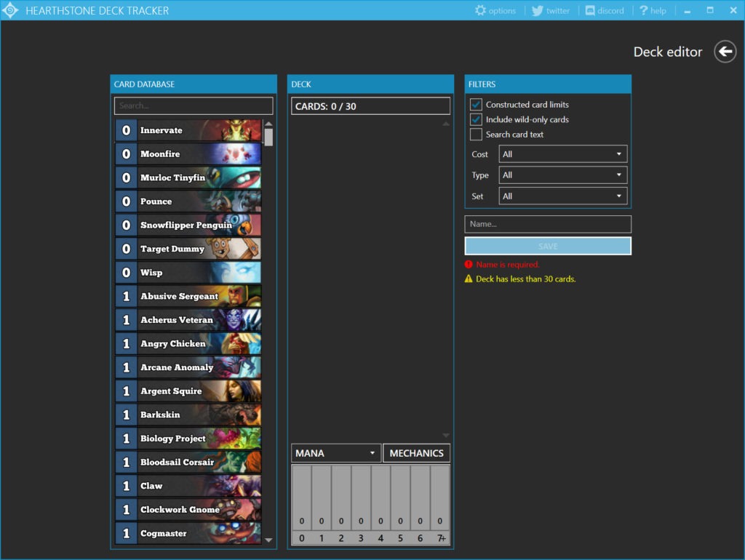Toggle Constructed card limits checkbox
This screenshot has height=560, width=745.
coord(476,105)
